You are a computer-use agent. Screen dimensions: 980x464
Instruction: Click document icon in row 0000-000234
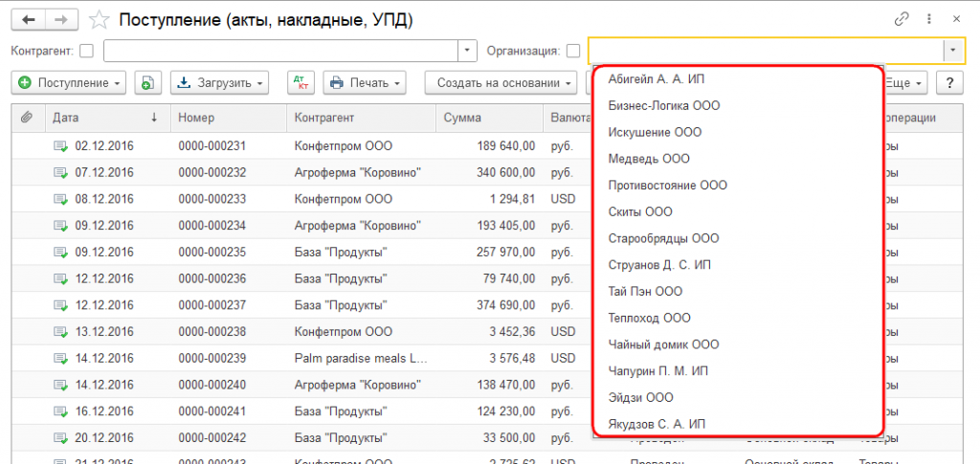60,226
